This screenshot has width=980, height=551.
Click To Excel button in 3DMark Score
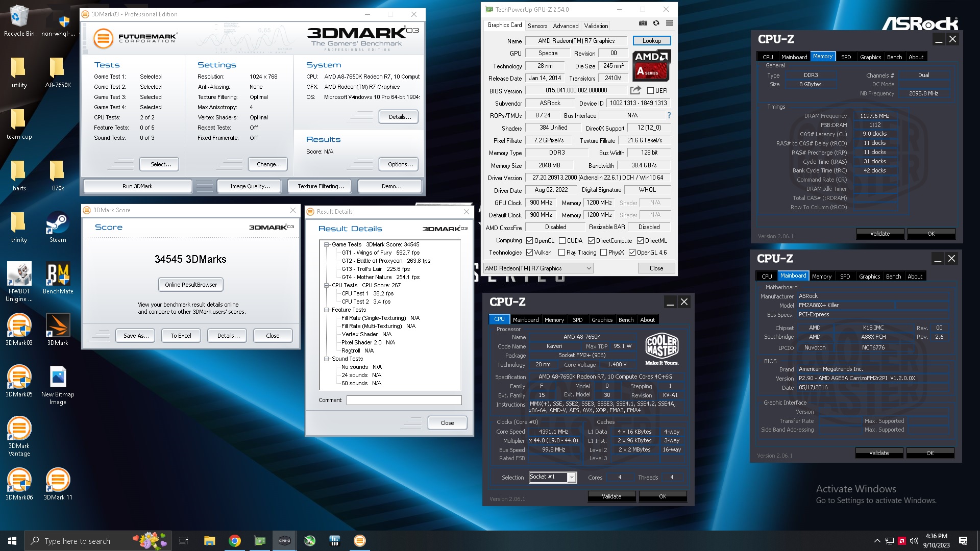[181, 336]
